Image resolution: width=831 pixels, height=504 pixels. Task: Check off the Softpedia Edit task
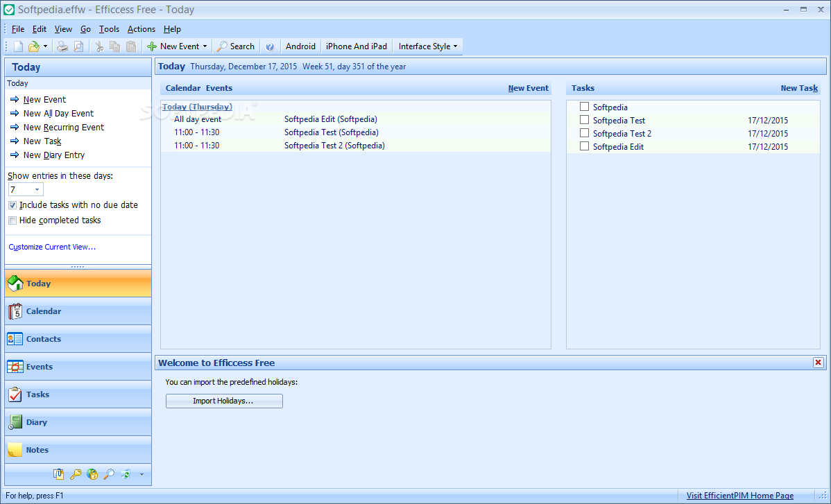pos(584,146)
